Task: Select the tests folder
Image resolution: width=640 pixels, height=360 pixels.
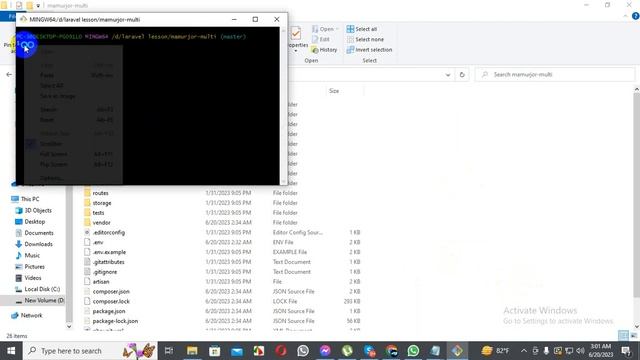Action: (98, 213)
